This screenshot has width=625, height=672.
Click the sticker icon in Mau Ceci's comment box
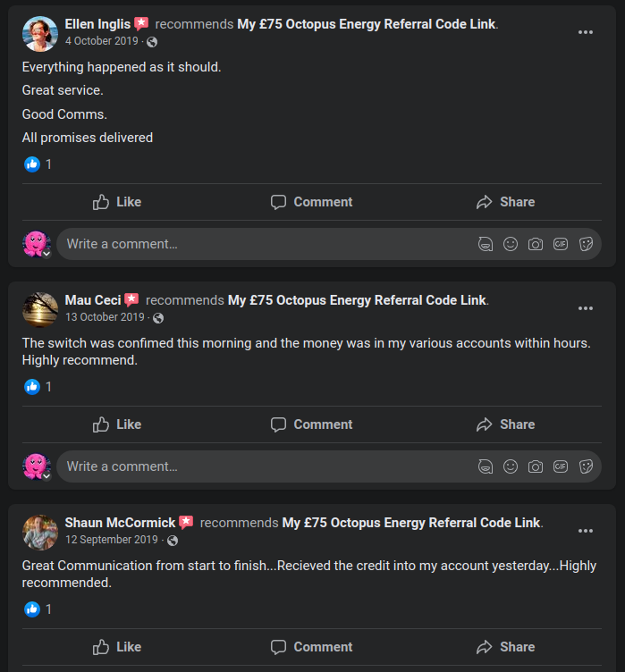pyautogui.click(x=586, y=466)
